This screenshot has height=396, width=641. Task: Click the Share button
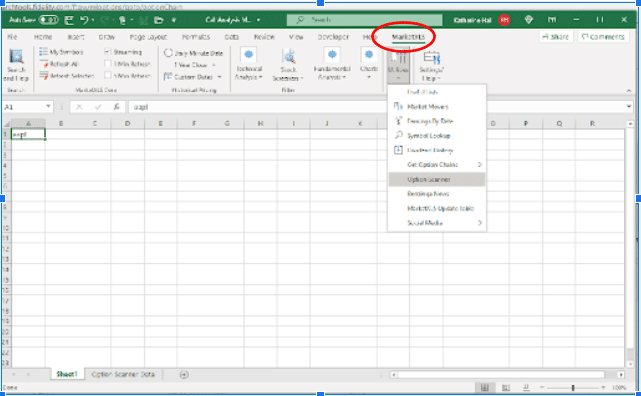(555, 37)
